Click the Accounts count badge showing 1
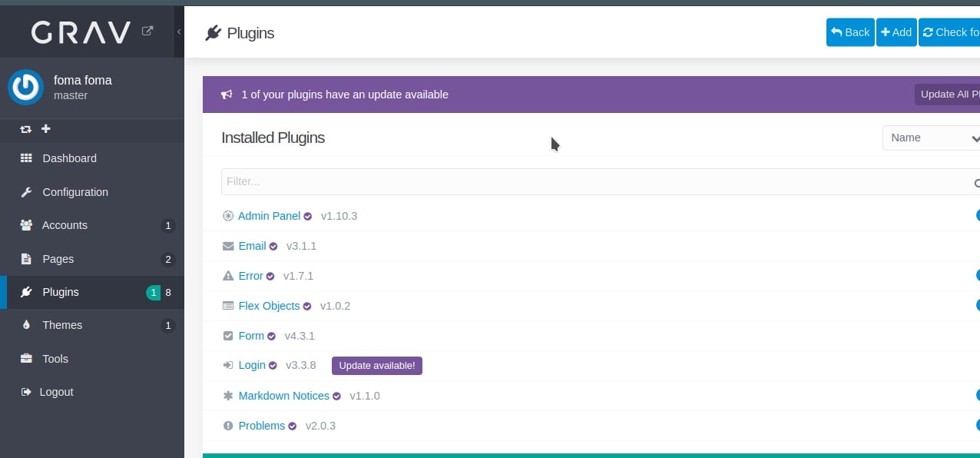This screenshot has width=980, height=458. tap(168, 226)
